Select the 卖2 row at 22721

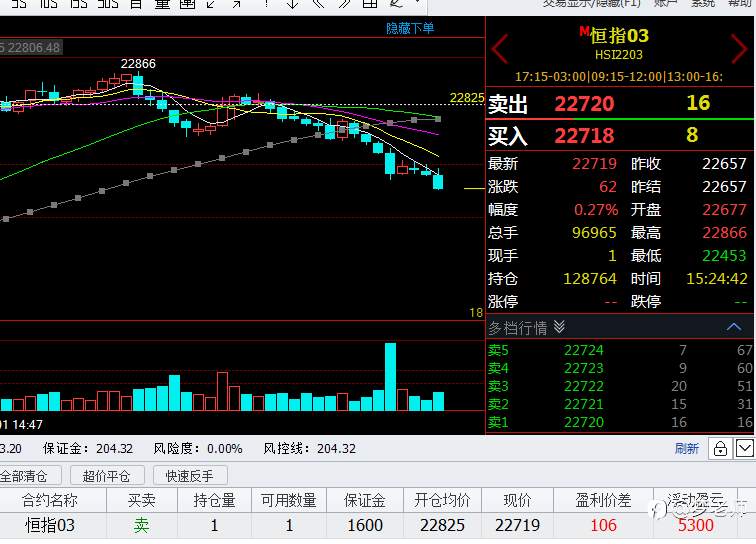click(620, 404)
